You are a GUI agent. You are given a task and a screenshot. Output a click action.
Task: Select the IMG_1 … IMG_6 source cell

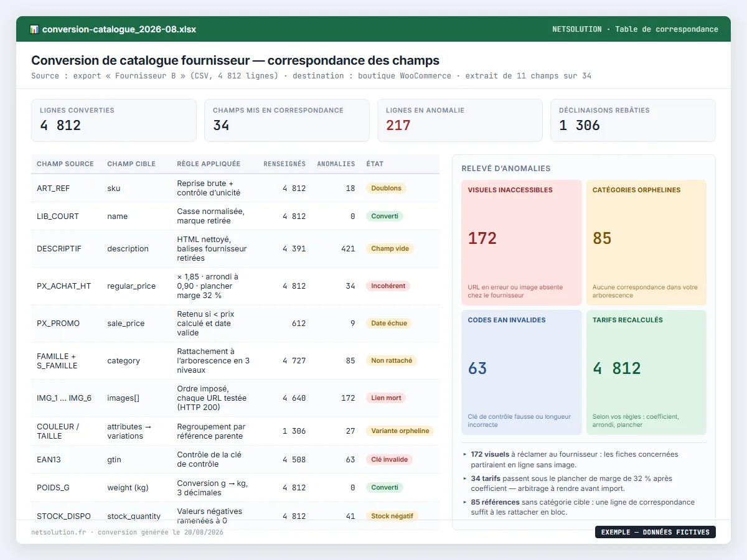click(x=64, y=398)
